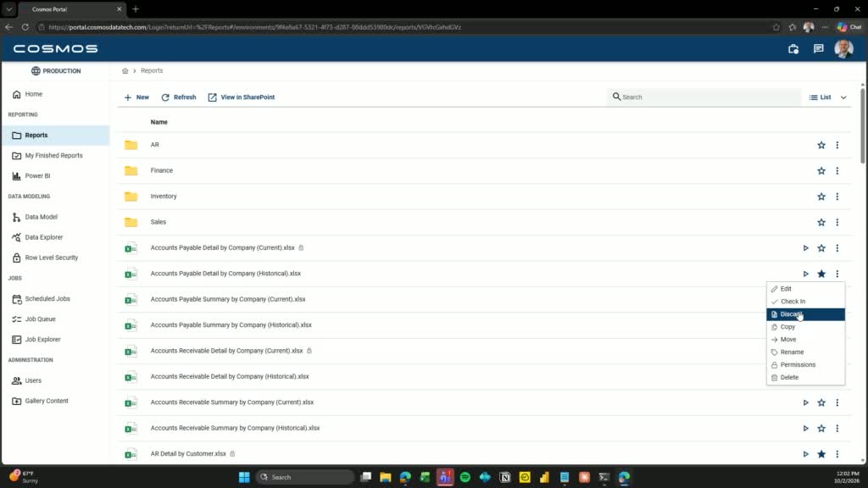This screenshot has height=488, width=868.
Task: Open the Sales folder
Action: click(x=159, y=222)
